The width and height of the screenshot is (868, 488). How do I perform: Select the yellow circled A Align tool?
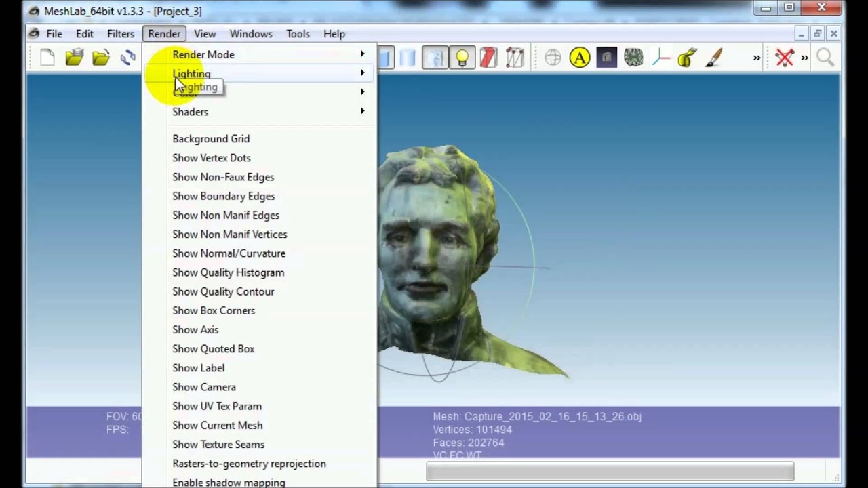pyautogui.click(x=580, y=58)
